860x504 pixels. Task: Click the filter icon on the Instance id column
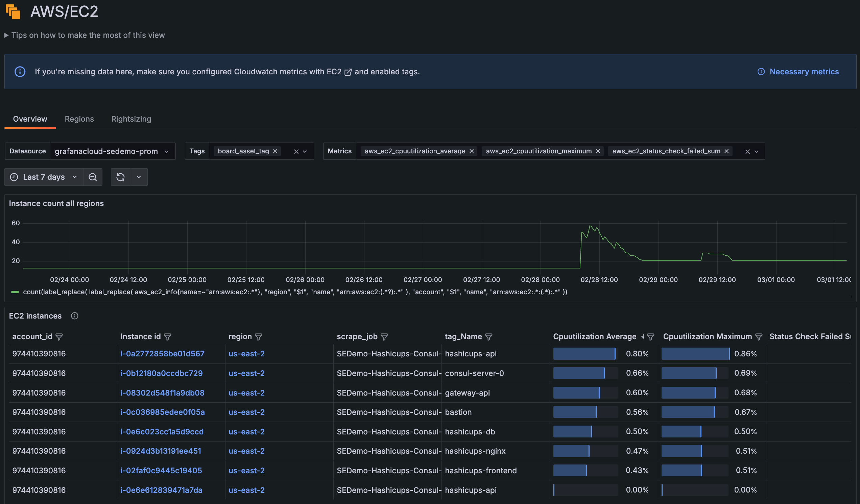pyautogui.click(x=168, y=336)
